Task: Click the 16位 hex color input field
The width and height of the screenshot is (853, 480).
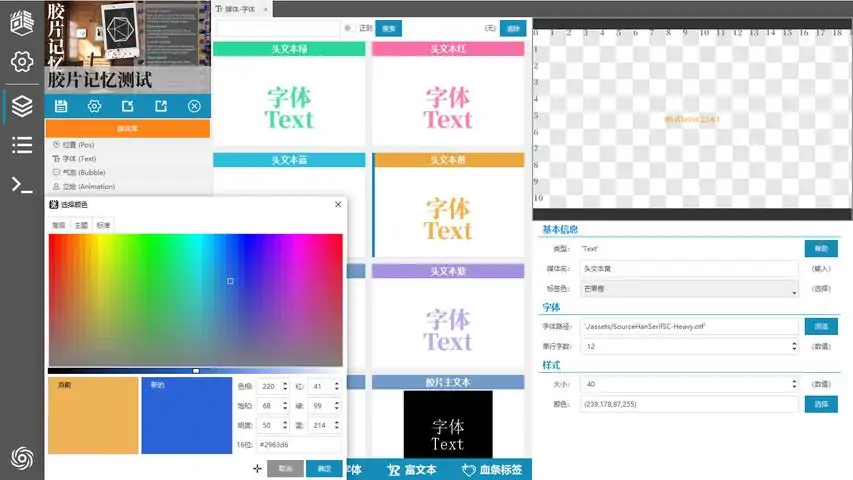Action: (x=298, y=445)
